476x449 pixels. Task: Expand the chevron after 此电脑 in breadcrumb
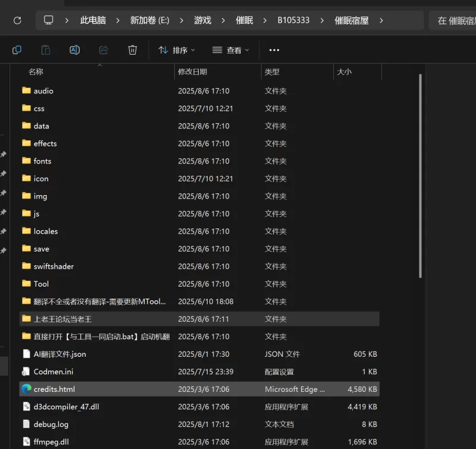tap(118, 21)
